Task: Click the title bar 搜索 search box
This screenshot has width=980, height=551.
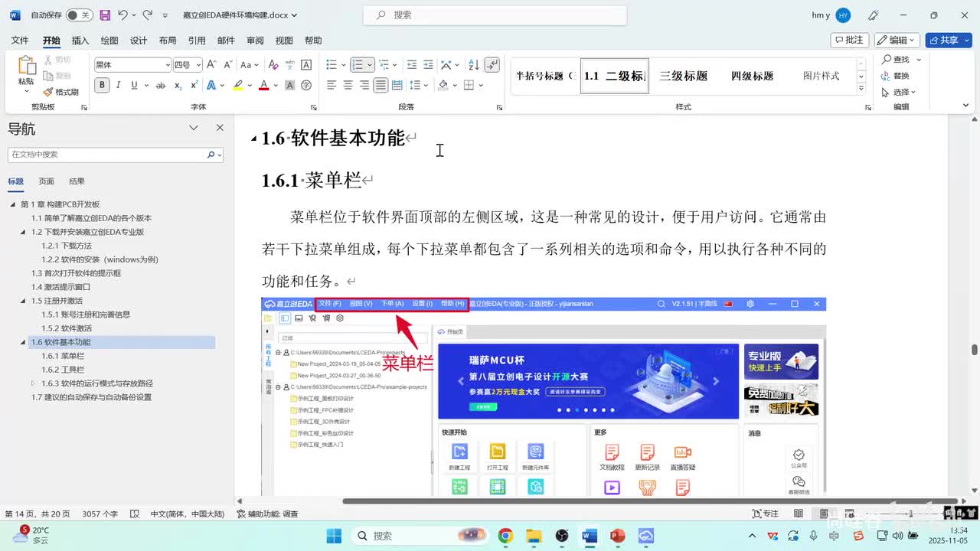Action: pos(495,15)
